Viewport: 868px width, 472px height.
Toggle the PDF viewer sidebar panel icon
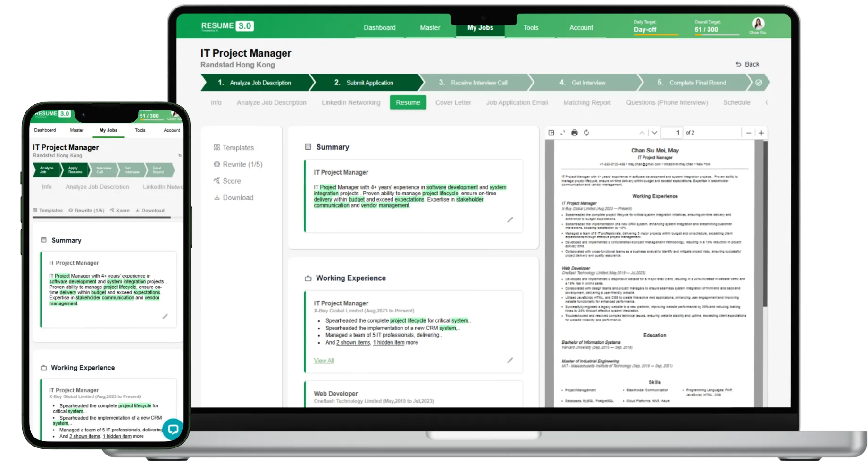551,133
